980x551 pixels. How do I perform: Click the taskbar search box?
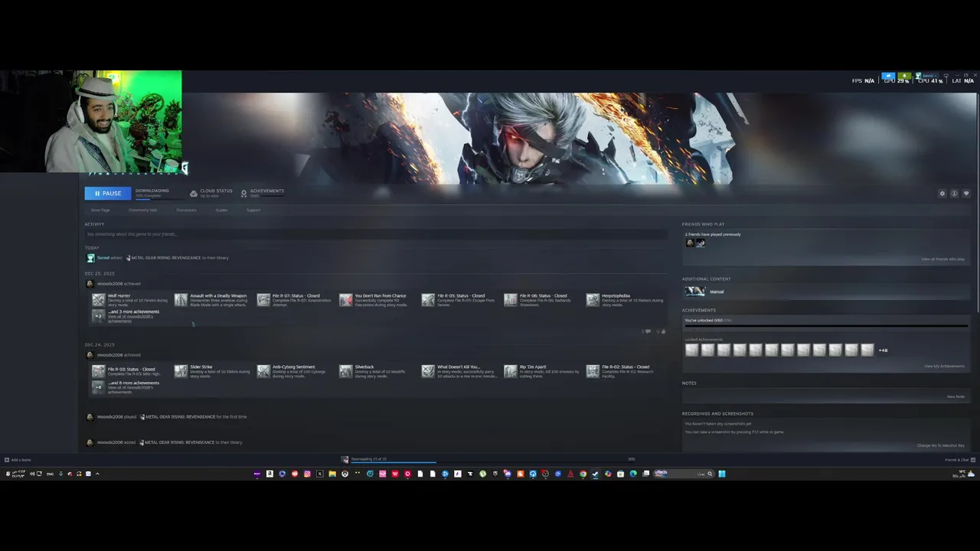click(x=683, y=474)
